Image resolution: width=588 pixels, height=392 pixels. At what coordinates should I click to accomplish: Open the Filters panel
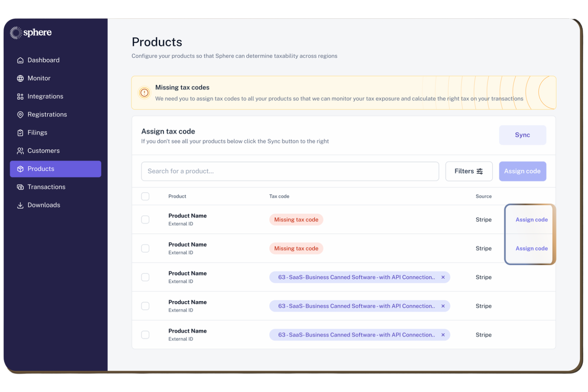point(469,171)
